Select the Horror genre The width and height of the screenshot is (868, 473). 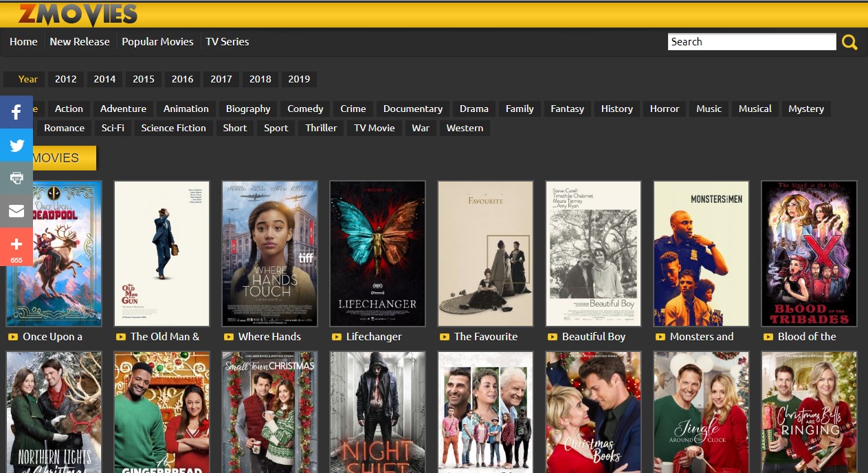point(665,109)
